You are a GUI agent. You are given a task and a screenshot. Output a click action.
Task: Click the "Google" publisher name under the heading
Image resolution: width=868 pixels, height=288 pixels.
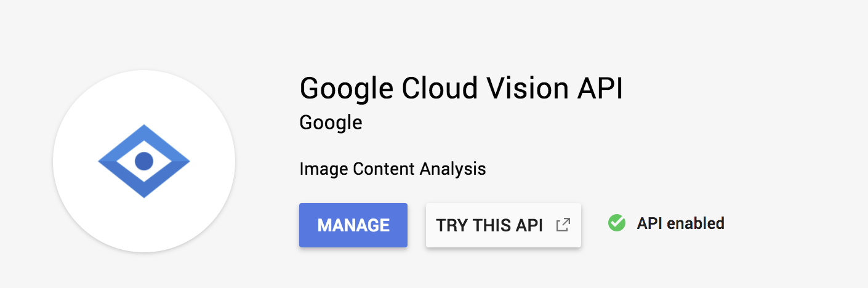(x=331, y=122)
